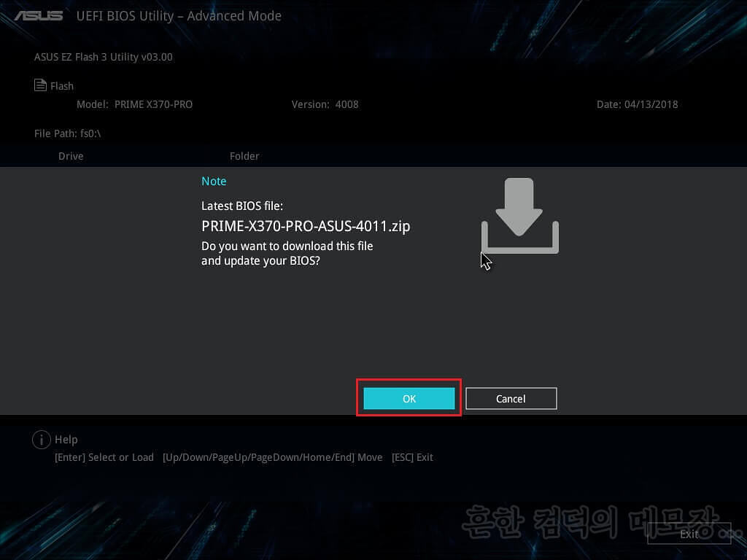
Task: Click the Model PRIME X370-PRO label
Action: (134, 104)
